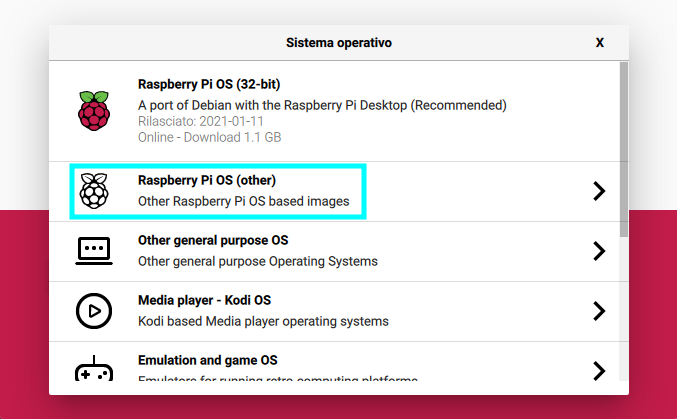Image resolution: width=677 pixels, height=419 pixels.
Task: Click the play circle icon for Kodi OS
Action: click(x=94, y=311)
